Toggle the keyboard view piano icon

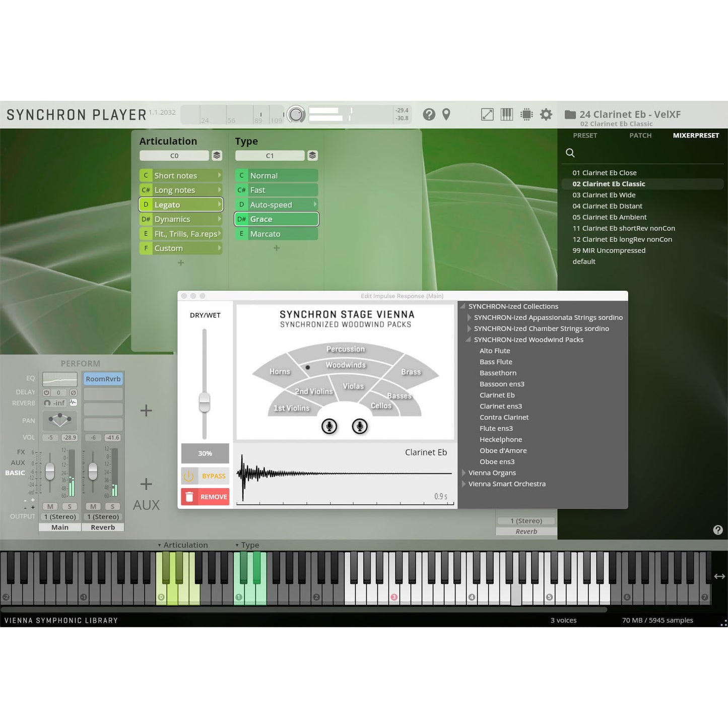click(506, 115)
